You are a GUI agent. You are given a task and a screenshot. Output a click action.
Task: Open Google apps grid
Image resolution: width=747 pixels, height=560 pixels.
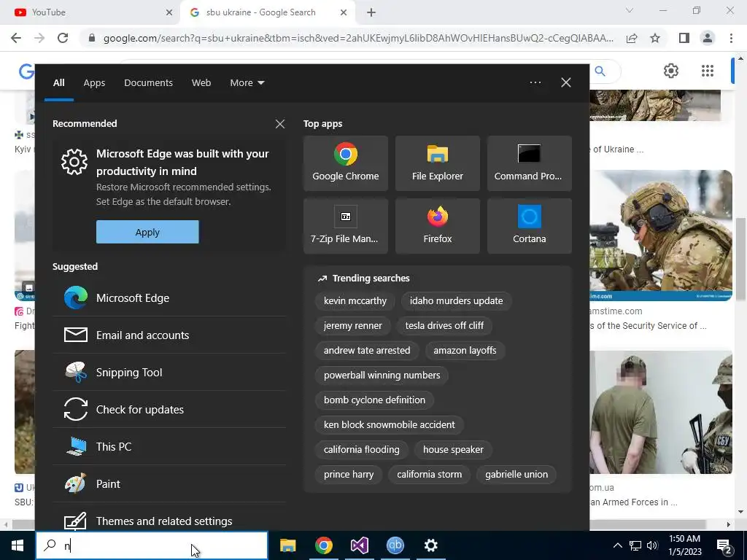(x=708, y=71)
